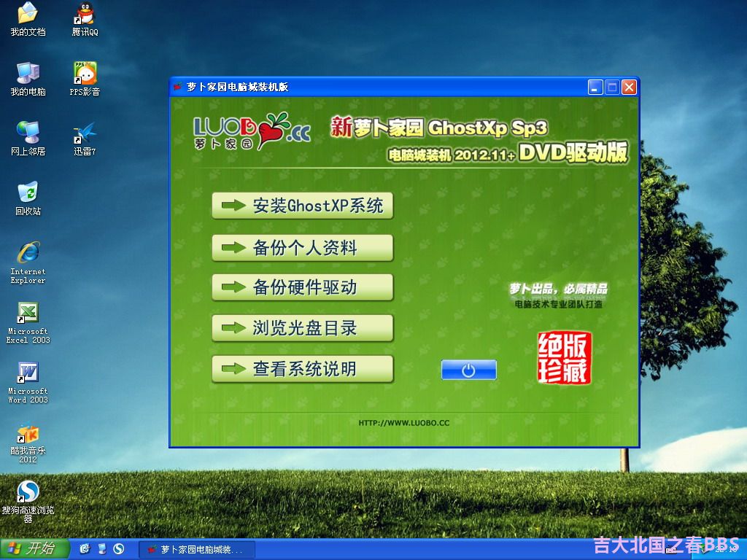Open the 开始 Start menu
The image size is (747, 560).
pyautogui.click(x=34, y=549)
